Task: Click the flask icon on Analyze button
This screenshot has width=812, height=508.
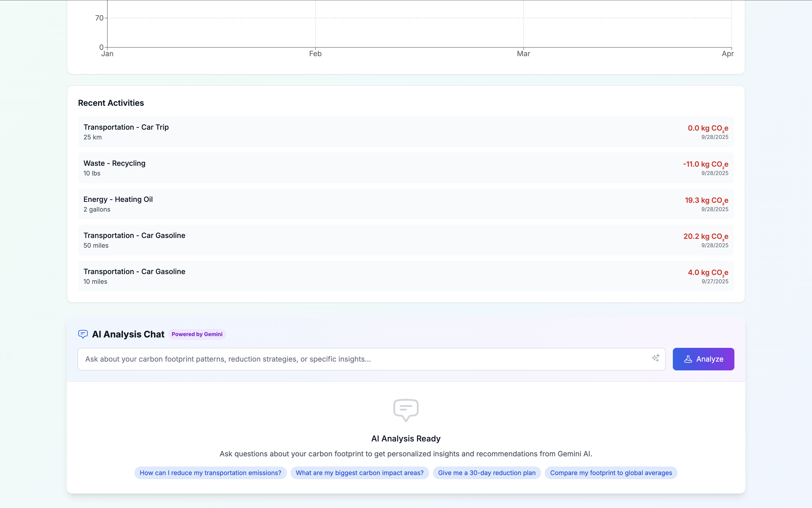Action: click(688, 359)
